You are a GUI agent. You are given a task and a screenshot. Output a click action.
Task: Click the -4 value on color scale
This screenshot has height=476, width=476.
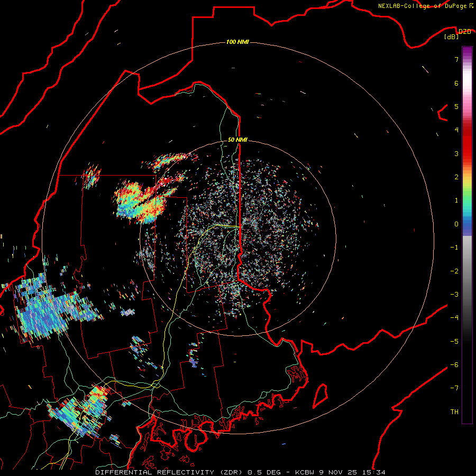pos(454,318)
